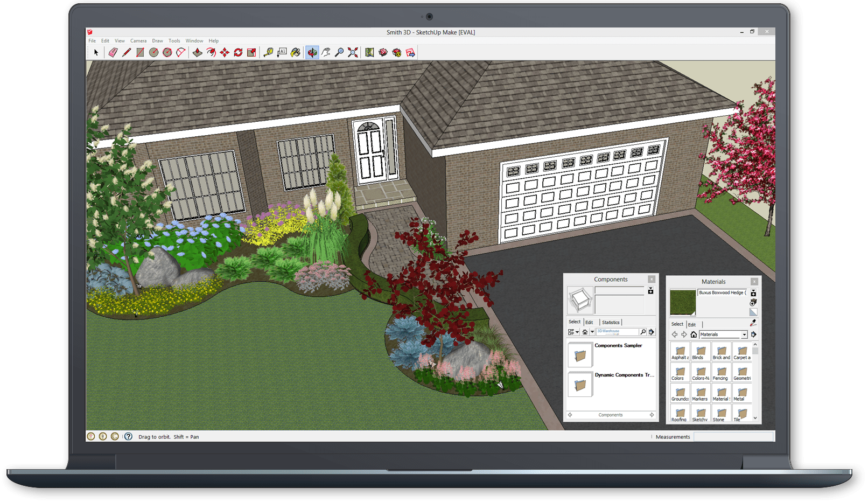
Task: Activate the Pan tool
Action: pos(326,52)
